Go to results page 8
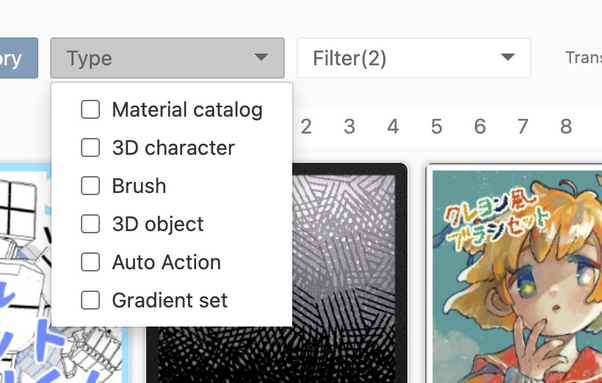This screenshot has width=602, height=383. pyautogui.click(x=566, y=127)
